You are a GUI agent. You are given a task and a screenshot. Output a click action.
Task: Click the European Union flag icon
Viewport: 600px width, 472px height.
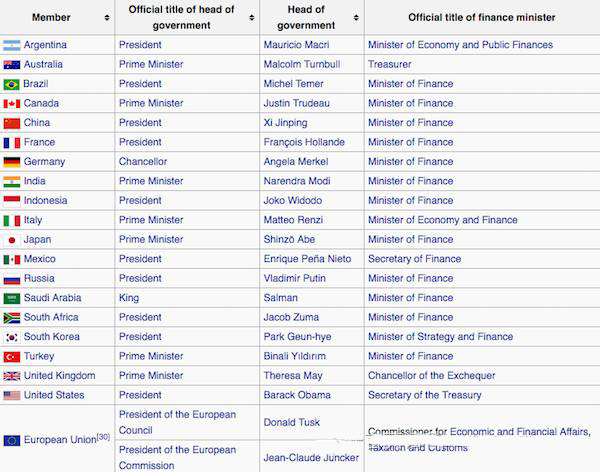12,440
